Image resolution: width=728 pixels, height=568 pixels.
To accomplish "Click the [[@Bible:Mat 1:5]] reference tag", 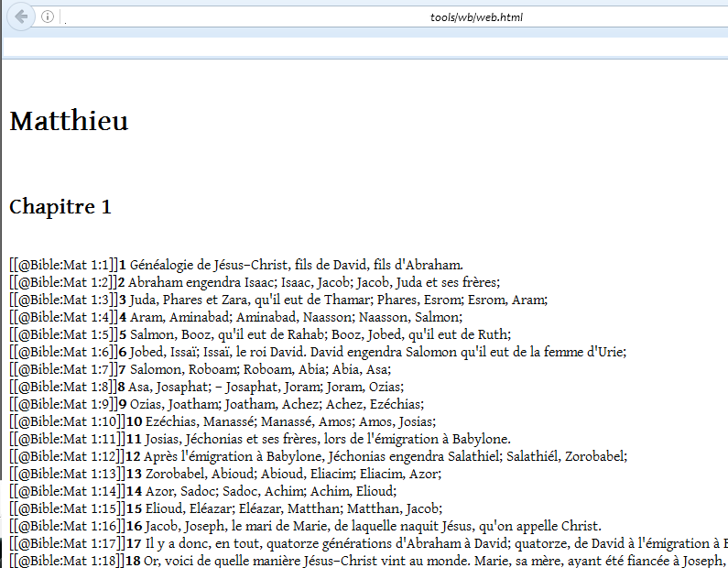I will click(63, 334).
